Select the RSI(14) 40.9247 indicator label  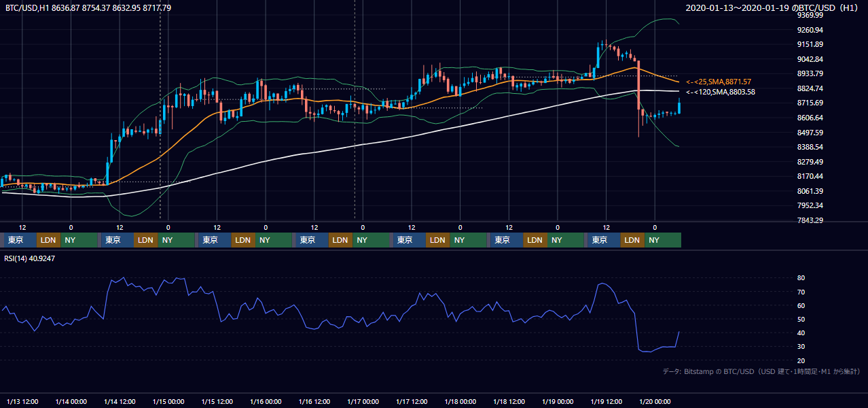point(31,258)
